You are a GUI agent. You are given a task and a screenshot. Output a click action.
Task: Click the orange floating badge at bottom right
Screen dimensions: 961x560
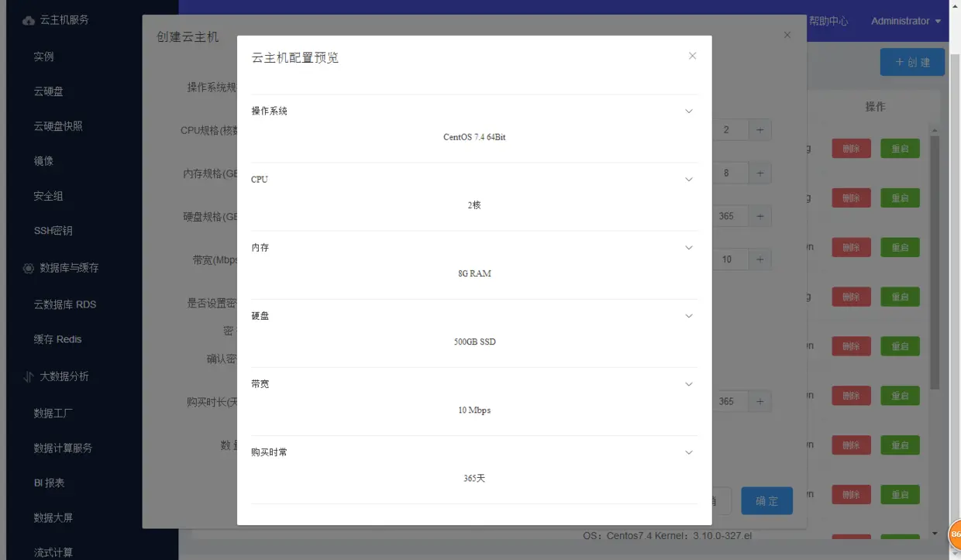[955, 534]
